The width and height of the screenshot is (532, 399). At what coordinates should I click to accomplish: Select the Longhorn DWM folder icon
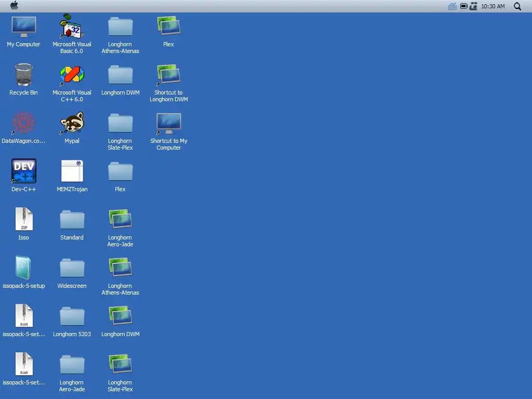(x=120, y=75)
